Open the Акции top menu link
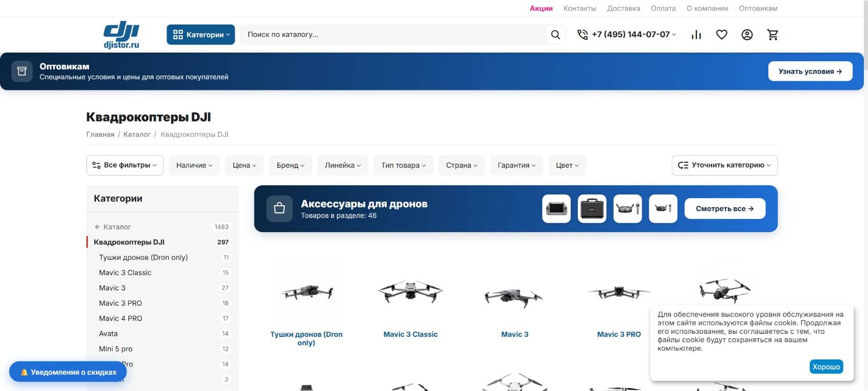The height and width of the screenshot is (391, 868). click(x=541, y=8)
